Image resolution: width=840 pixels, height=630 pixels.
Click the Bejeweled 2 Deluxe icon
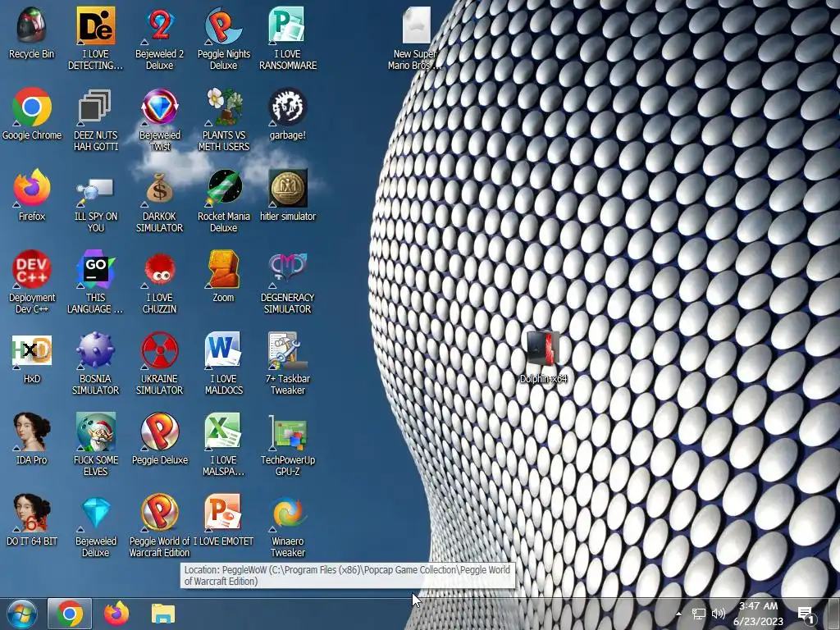pyautogui.click(x=160, y=25)
